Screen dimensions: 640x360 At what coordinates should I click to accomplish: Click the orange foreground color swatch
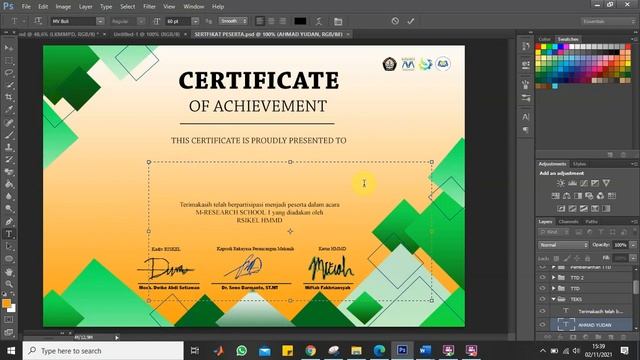[x=6, y=303]
